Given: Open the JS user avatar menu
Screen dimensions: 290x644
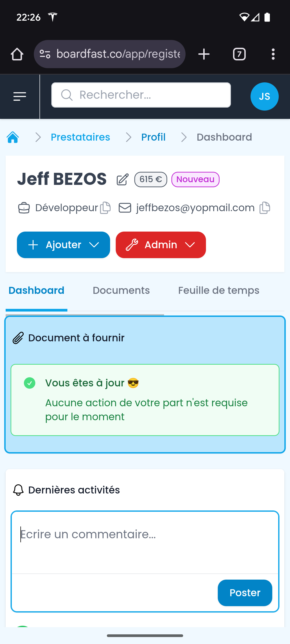Looking at the screenshot, I should (x=264, y=96).
